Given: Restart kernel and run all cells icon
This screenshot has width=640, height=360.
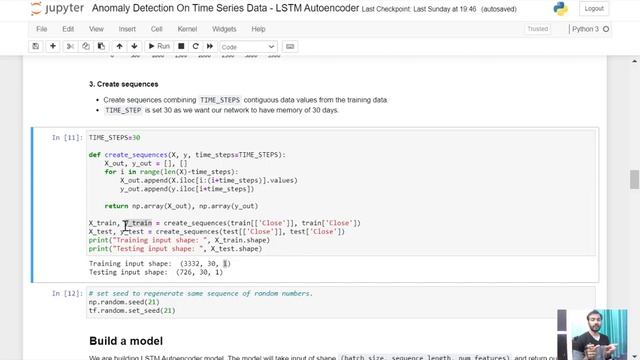Looking at the screenshot, I should tap(210, 47).
